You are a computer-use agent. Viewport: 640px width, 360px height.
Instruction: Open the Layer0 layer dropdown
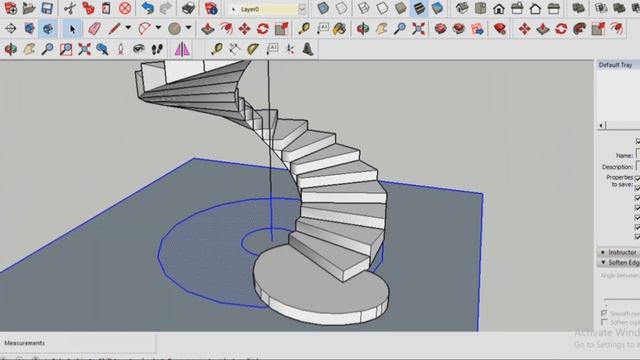(x=302, y=9)
